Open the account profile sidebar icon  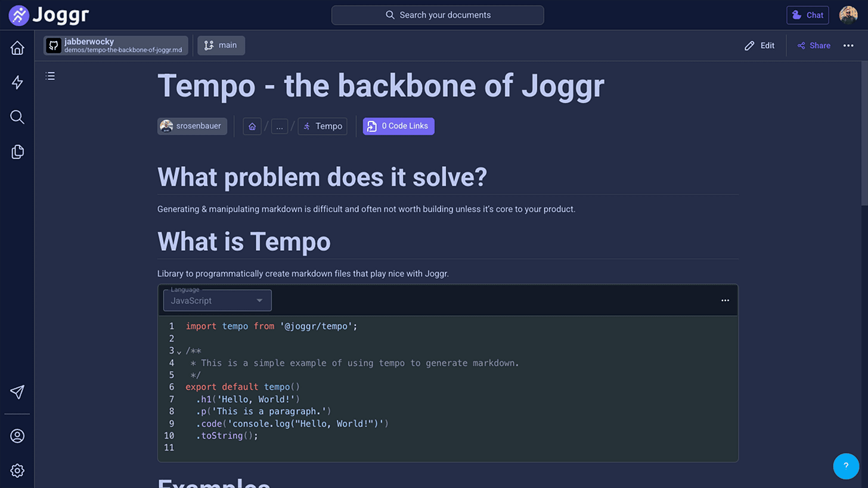tap(17, 436)
